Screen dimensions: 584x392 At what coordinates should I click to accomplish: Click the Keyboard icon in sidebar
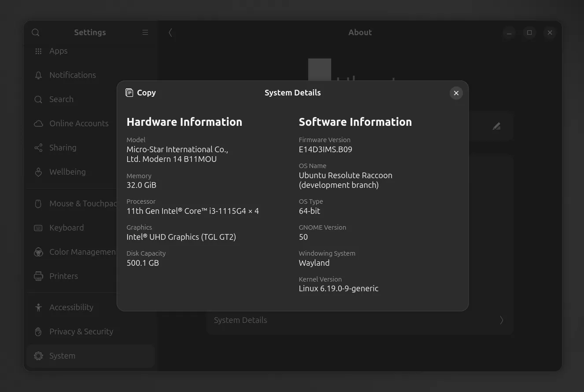tap(38, 228)
